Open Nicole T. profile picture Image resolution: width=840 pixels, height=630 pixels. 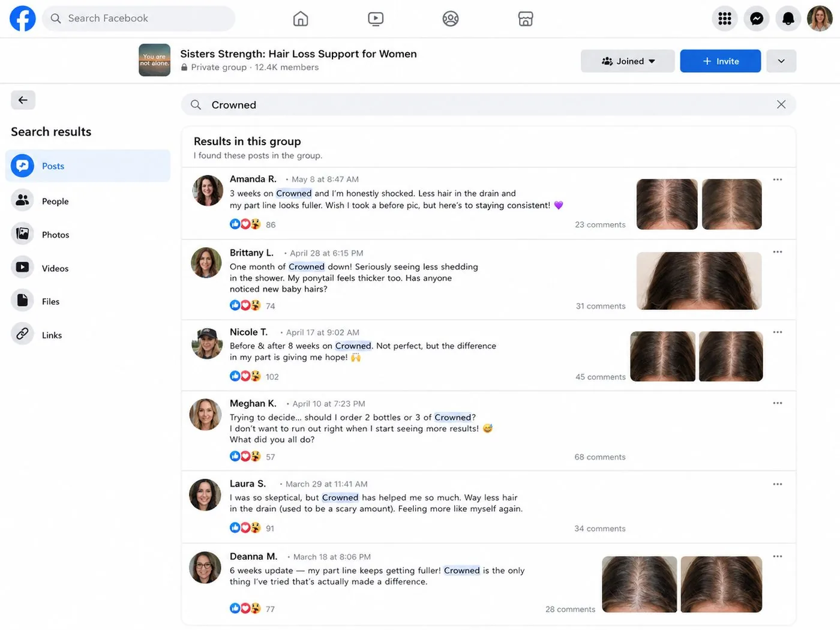click(x=207, y=343)
